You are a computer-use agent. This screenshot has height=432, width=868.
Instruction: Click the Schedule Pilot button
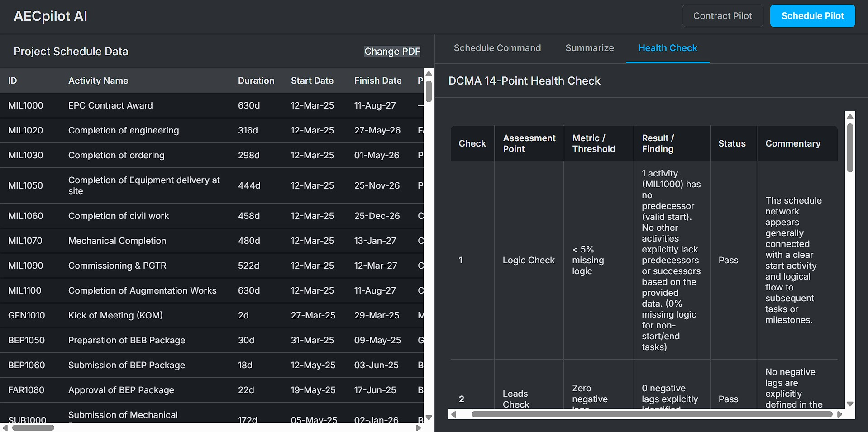point(812,16)
